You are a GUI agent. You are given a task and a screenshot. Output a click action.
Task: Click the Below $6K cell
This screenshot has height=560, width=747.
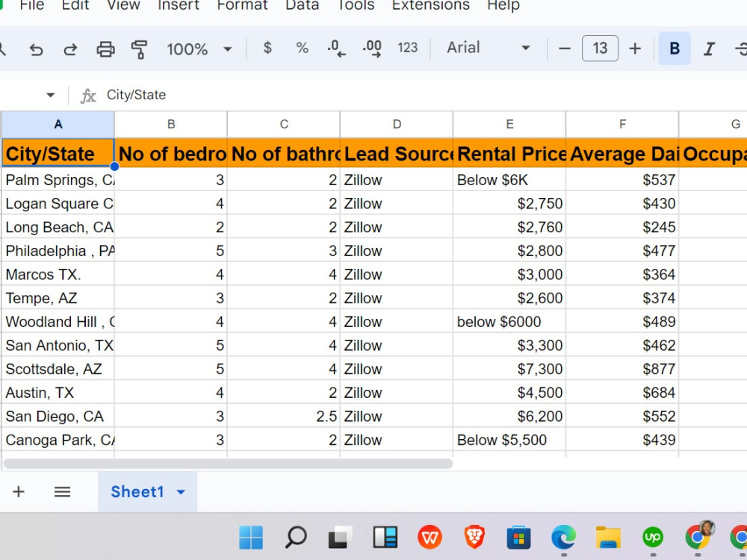pos(509,180)
